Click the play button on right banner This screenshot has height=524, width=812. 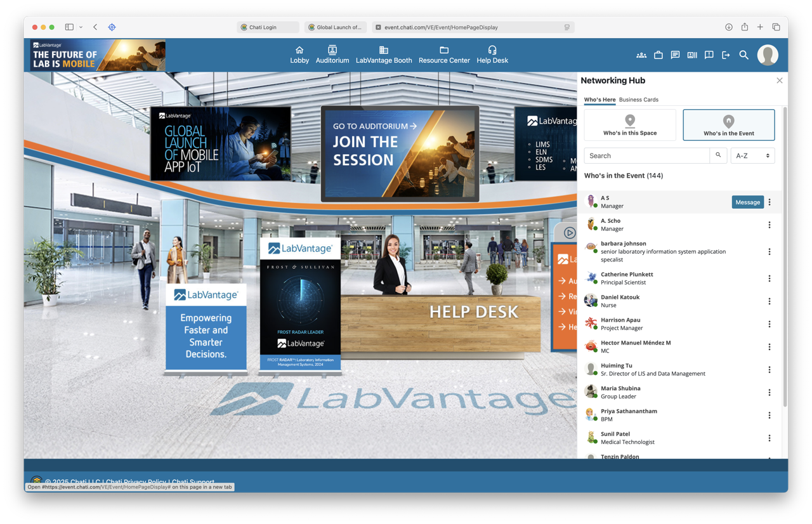[x=570, y=233]
